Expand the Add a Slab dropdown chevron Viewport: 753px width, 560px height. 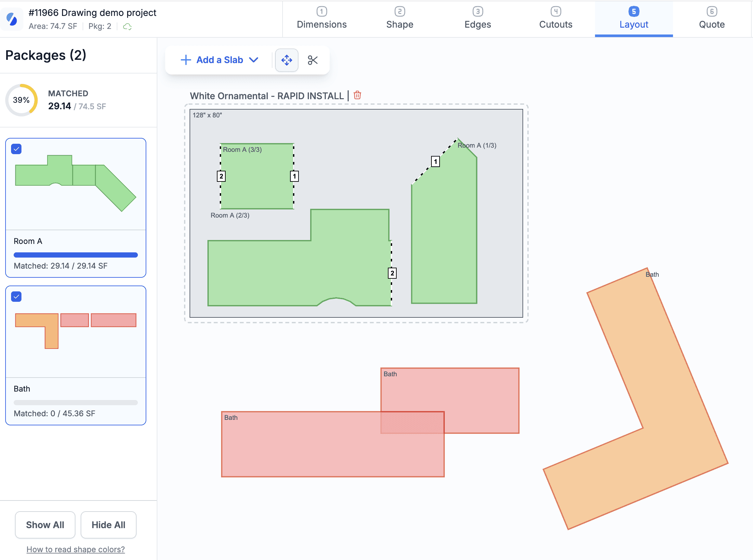coord(254,60)
